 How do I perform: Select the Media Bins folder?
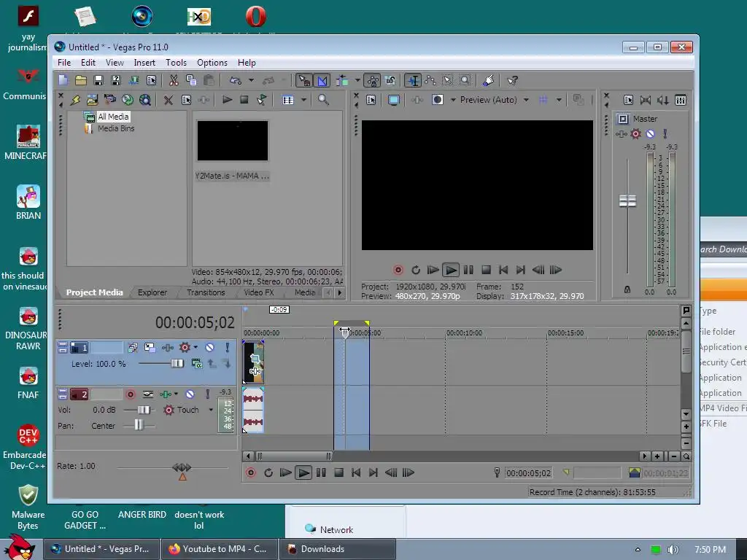[116, 128]
